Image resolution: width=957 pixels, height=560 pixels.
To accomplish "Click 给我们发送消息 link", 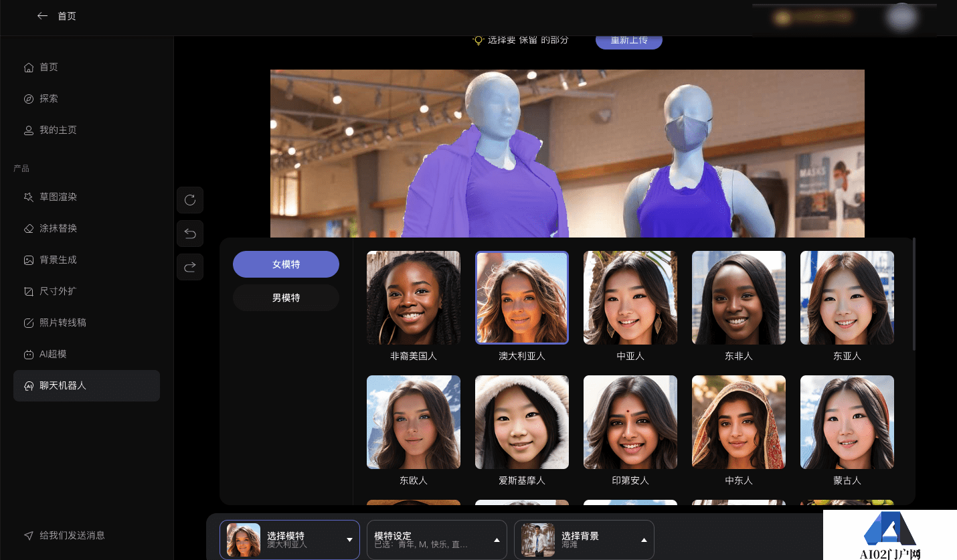I will click(72, 535).
